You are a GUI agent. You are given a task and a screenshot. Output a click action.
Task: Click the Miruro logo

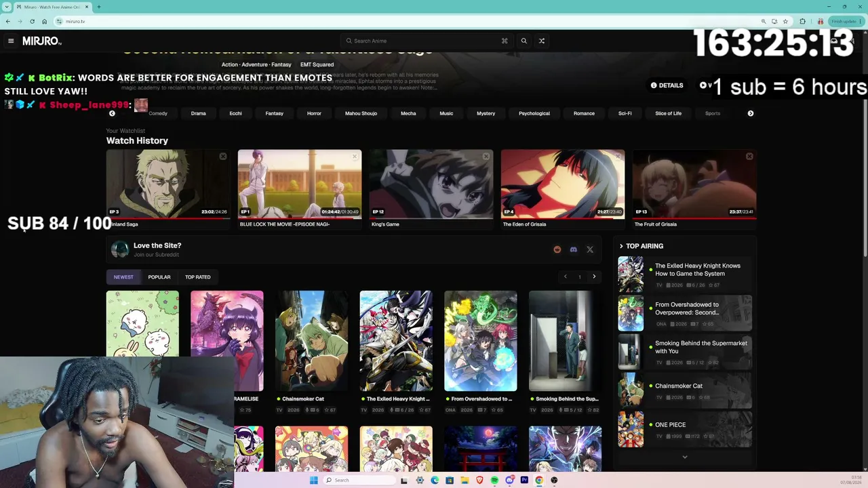(x=42, y=41)
